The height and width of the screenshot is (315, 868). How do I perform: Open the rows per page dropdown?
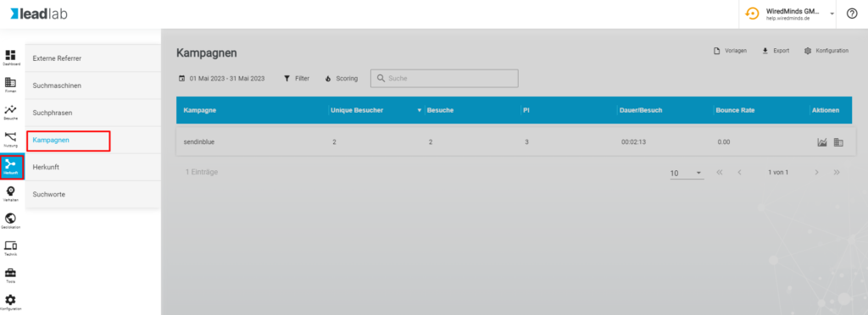pyautogui.click(x=687, y=173)
